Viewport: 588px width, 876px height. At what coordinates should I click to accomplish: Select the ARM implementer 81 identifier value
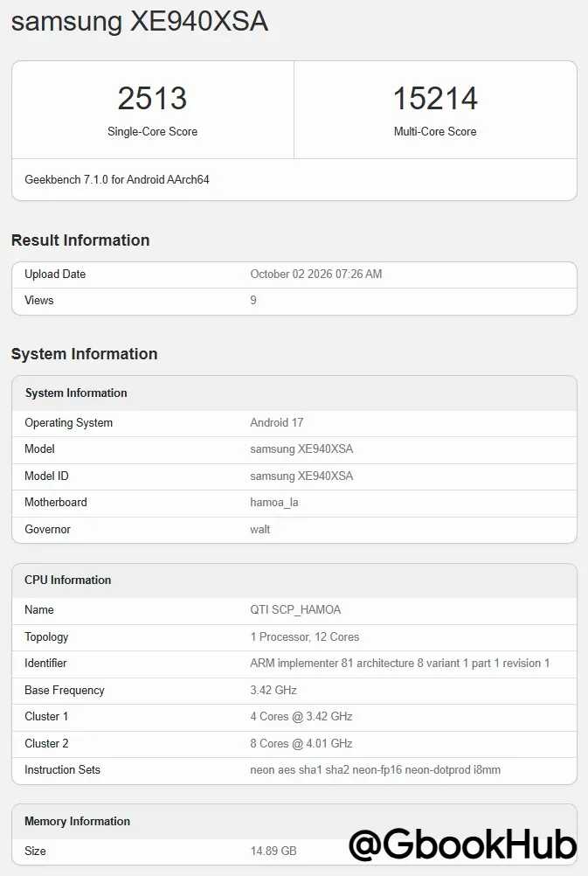click(400, 664)
